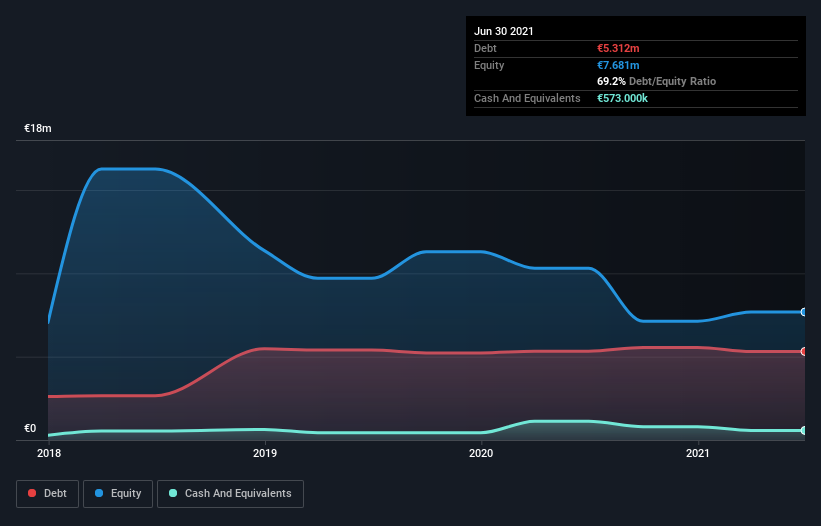
Task: Click the 69.2% Debt/Equity Ratio text
Action: [x=657, y=82]
